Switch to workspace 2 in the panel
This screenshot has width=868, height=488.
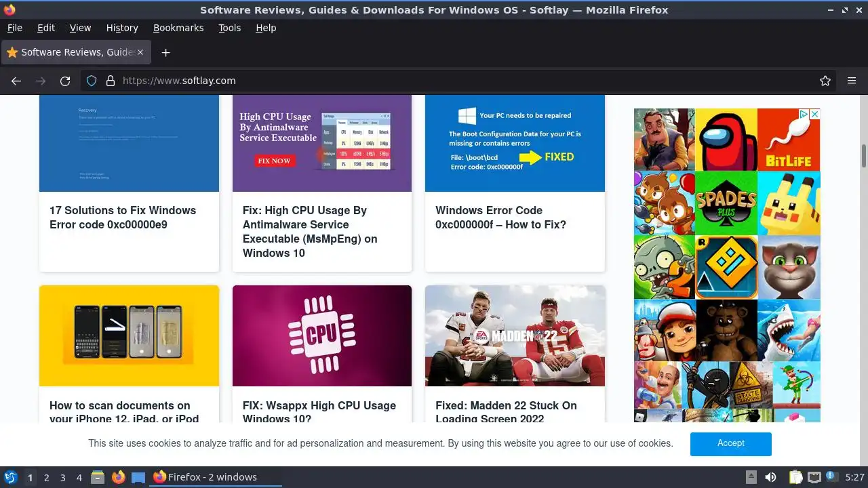(47, 478)
